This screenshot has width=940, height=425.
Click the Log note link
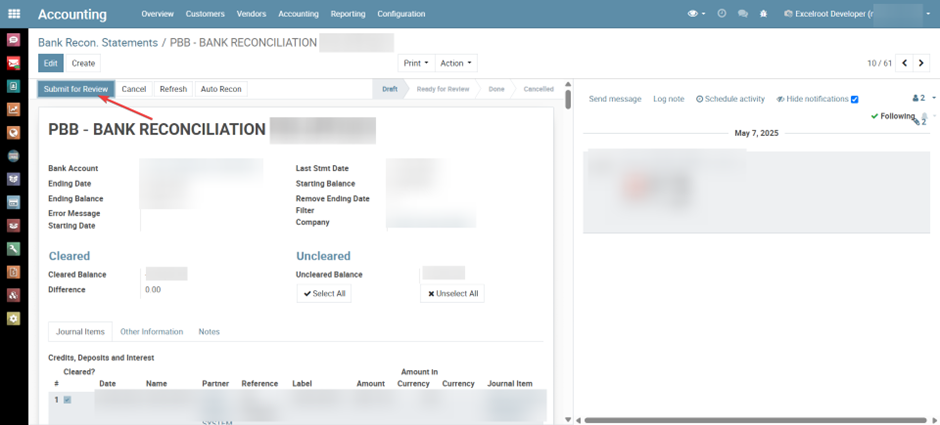point(668,99)
